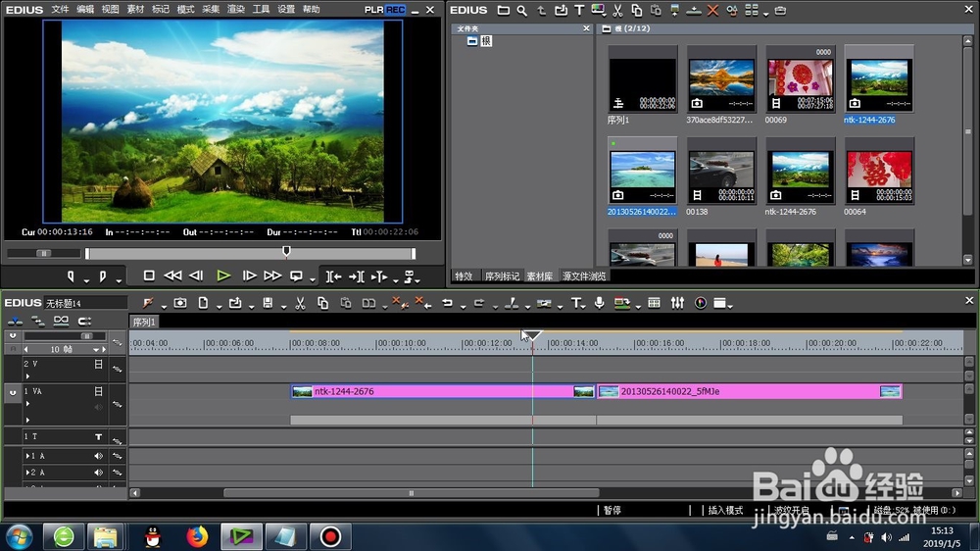The image size is (980, 551).
Task: Click the add cut point icon
Action: [512, 303]
